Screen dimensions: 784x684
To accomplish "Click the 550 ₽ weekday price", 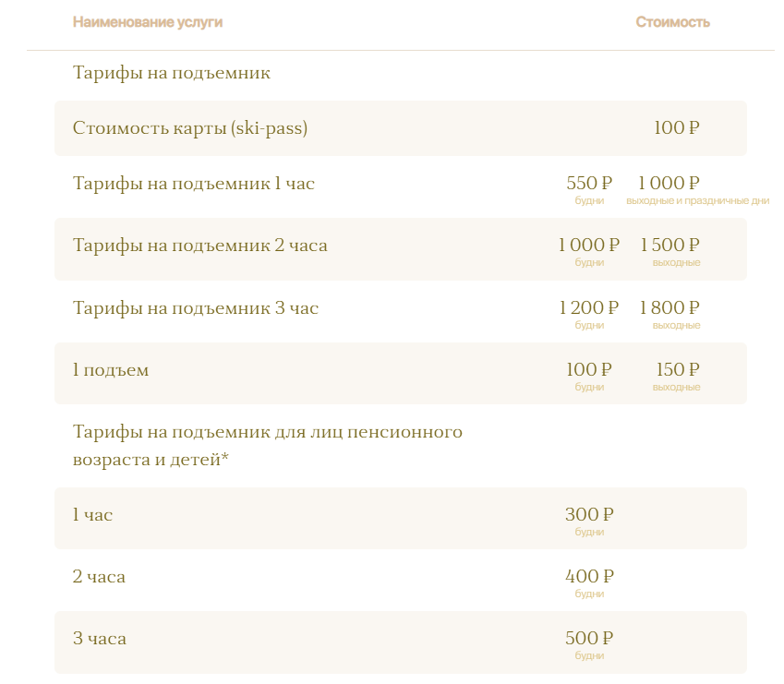I will coord(589,184).
